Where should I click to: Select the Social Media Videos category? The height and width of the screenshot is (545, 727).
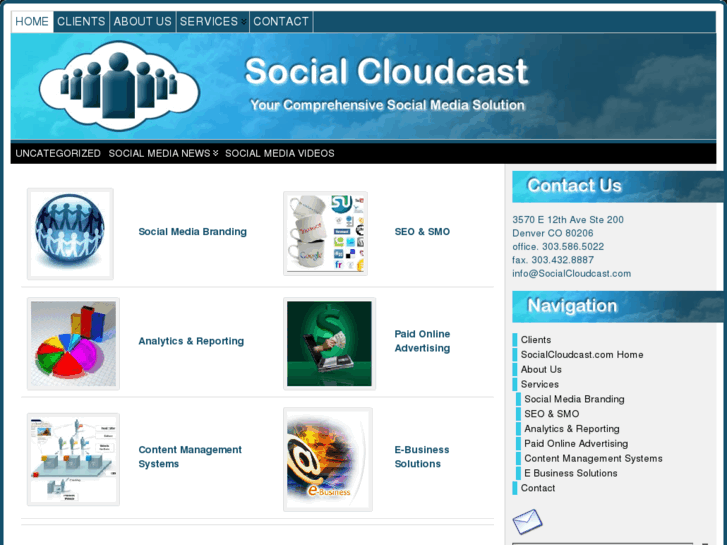coord(280,153)
